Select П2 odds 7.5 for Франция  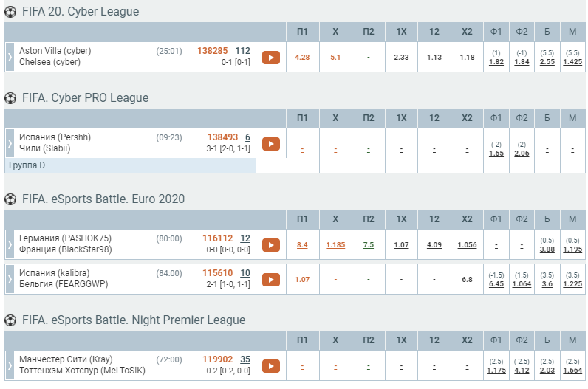pyautogui.click(x=369, y=245)
